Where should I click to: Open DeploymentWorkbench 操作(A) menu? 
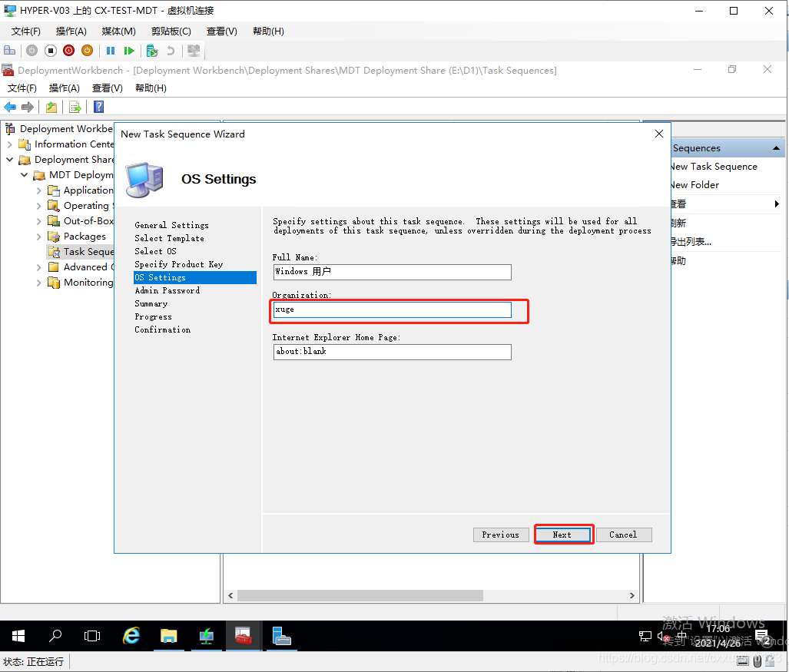click(64, 88)
